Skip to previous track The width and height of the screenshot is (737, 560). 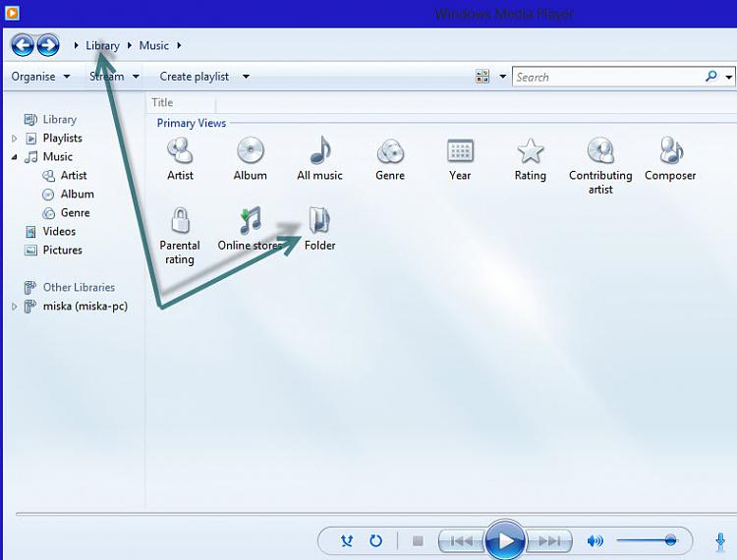coord(461,541)
